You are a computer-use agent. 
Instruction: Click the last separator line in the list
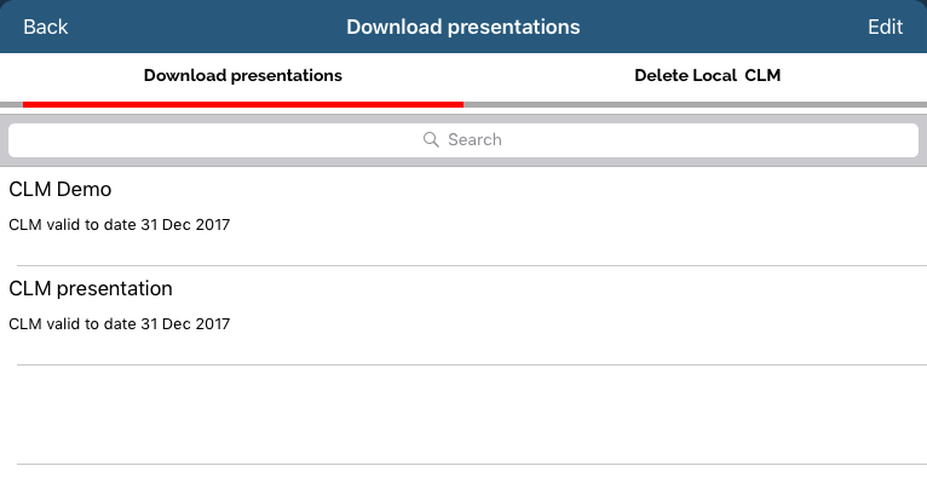(470, 464)
